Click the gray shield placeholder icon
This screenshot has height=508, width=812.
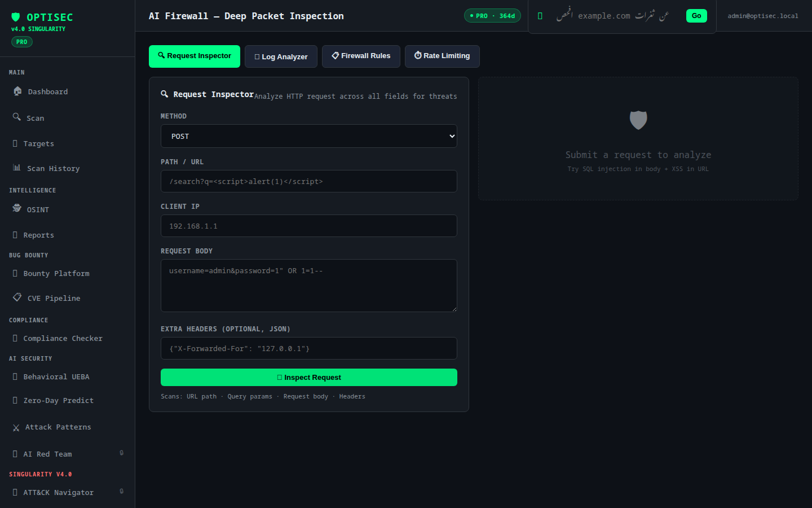(x=638, y=120)
